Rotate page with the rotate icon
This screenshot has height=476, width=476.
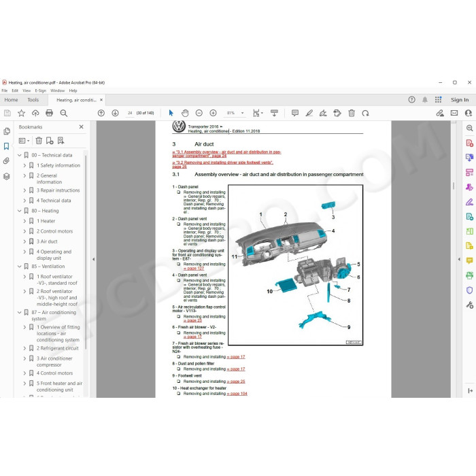pos(366,114)
